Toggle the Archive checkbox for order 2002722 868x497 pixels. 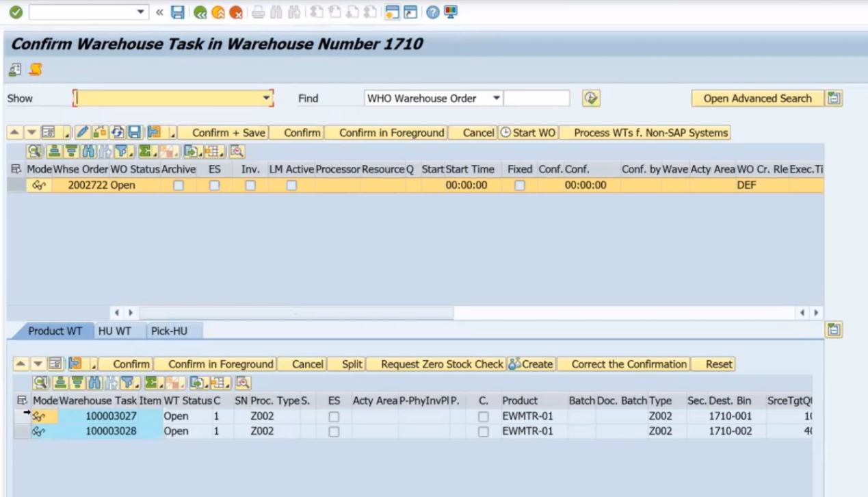[179, 186]
